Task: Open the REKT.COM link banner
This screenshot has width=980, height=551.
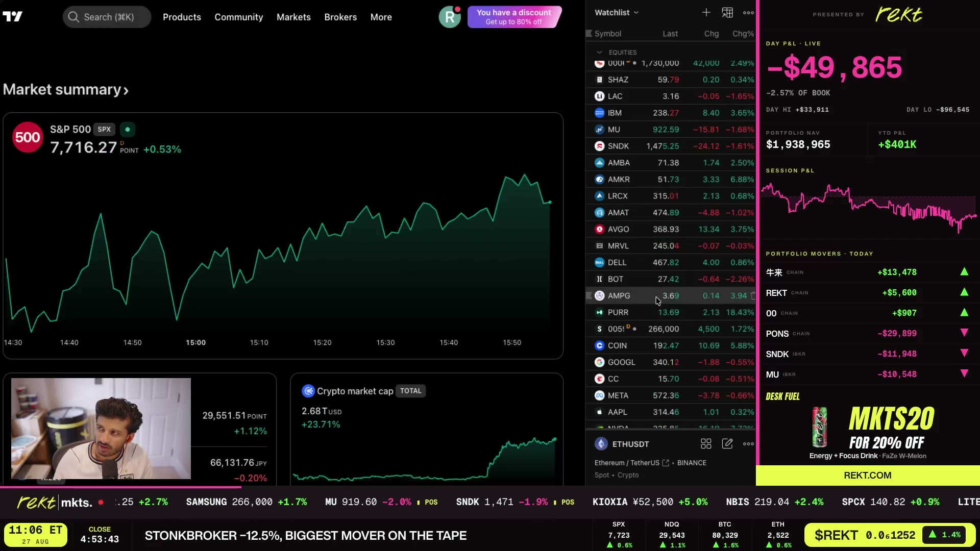Action: click(867, 475)
